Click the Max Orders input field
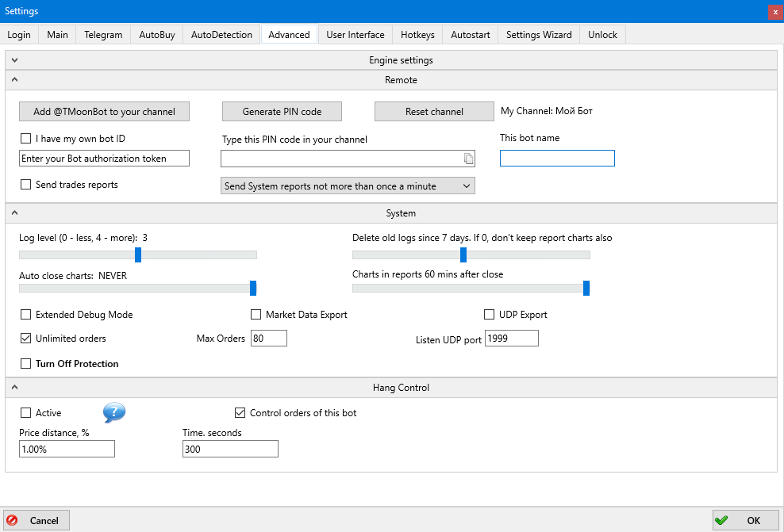Image resolution: width=784 pixels, height=532 pixels. click(x=268, y=339)
